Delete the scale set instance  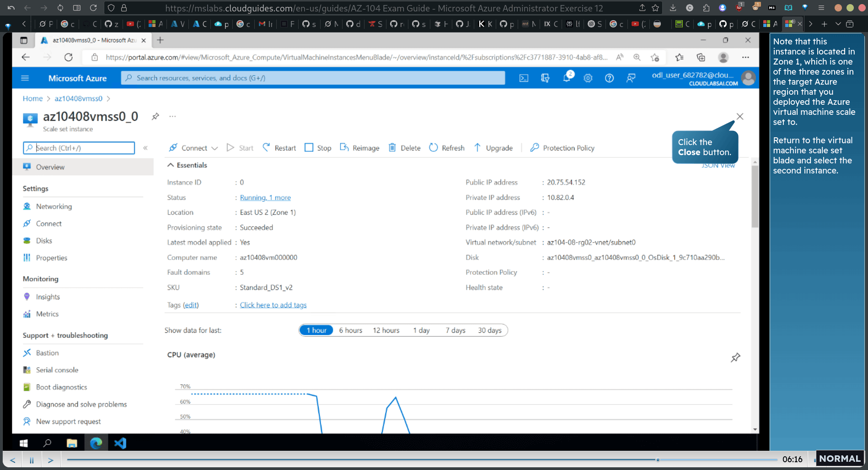404,148
